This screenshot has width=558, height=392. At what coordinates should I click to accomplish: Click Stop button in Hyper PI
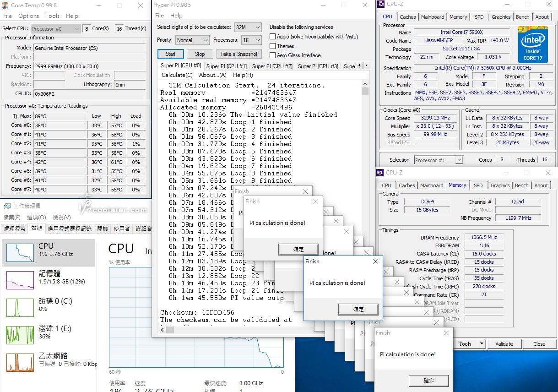[200, 54]
